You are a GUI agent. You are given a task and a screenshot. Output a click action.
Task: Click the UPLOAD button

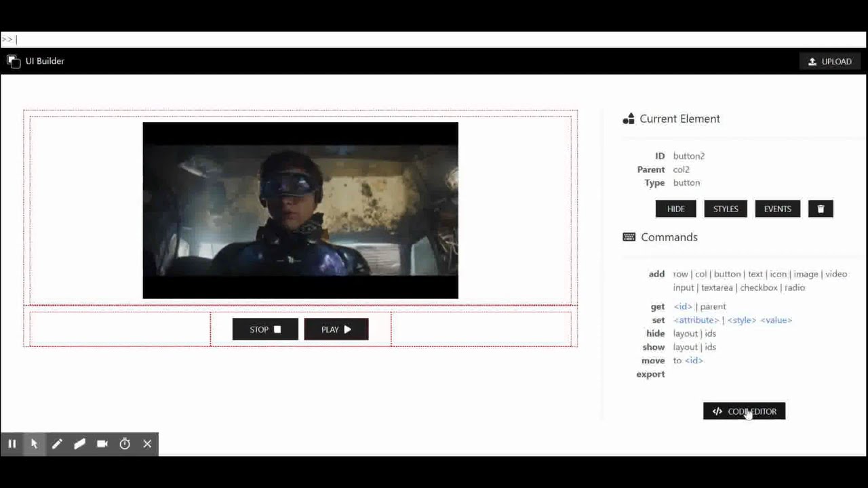point(830,61)
